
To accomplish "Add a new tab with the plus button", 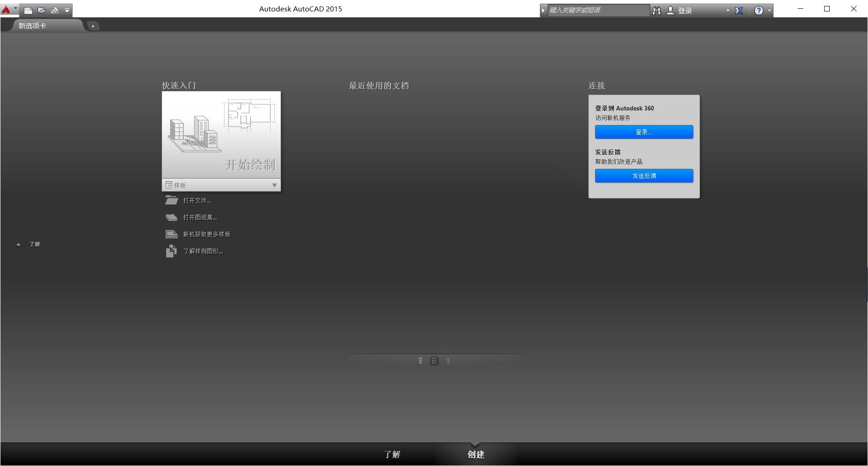I will tap(93, 26).
